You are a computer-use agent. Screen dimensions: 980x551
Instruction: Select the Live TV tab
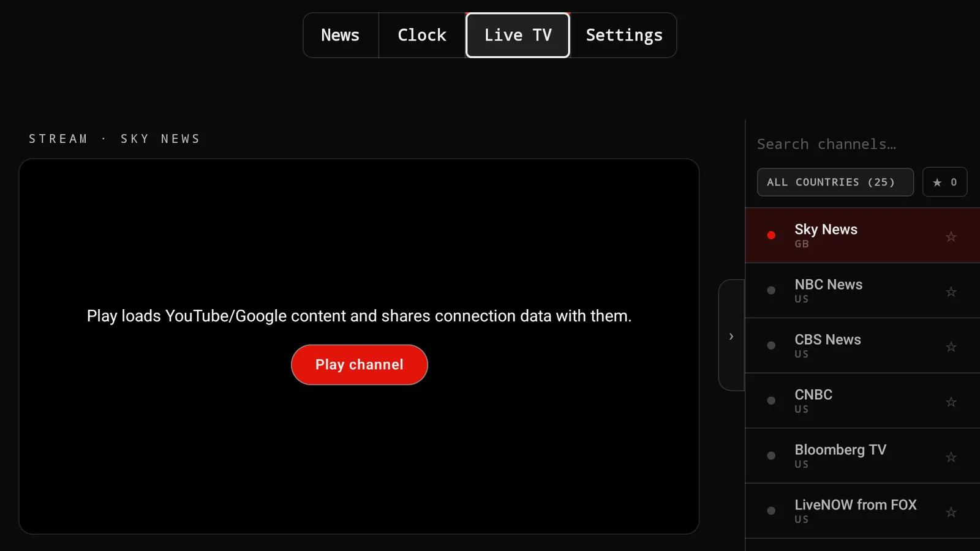click(518, 35)
